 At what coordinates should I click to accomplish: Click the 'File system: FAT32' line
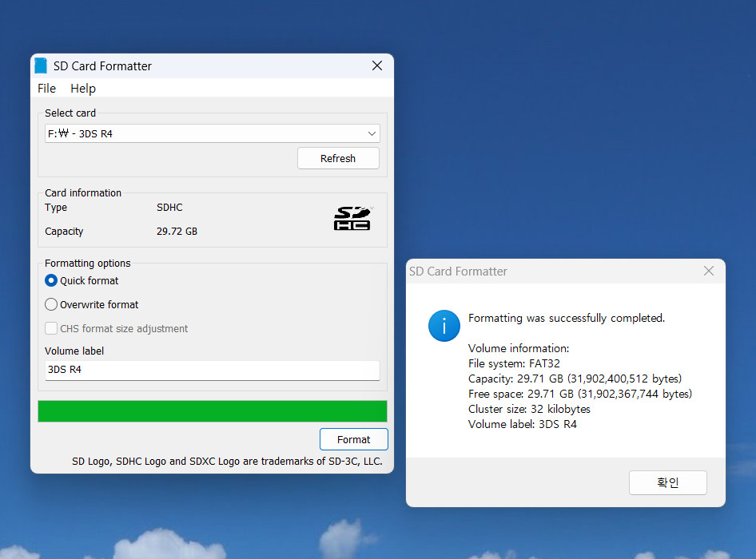[514, 363]
